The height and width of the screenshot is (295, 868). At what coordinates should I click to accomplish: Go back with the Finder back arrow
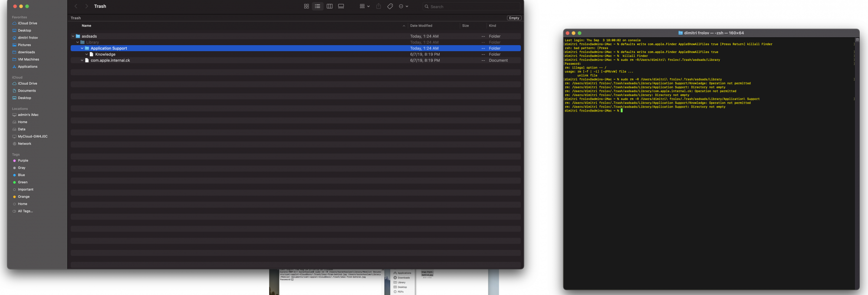tap(76, 6)
